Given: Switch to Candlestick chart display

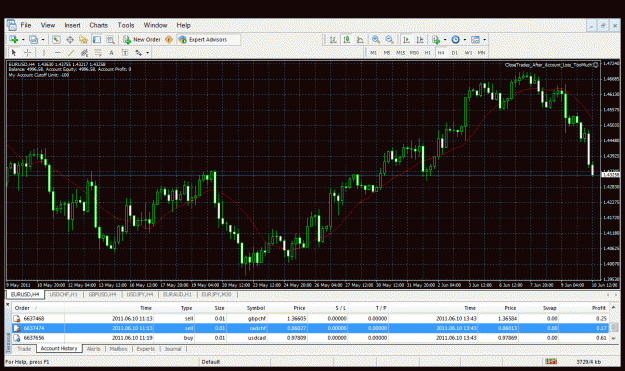Looking at the screenshot, I should (346, 39).
